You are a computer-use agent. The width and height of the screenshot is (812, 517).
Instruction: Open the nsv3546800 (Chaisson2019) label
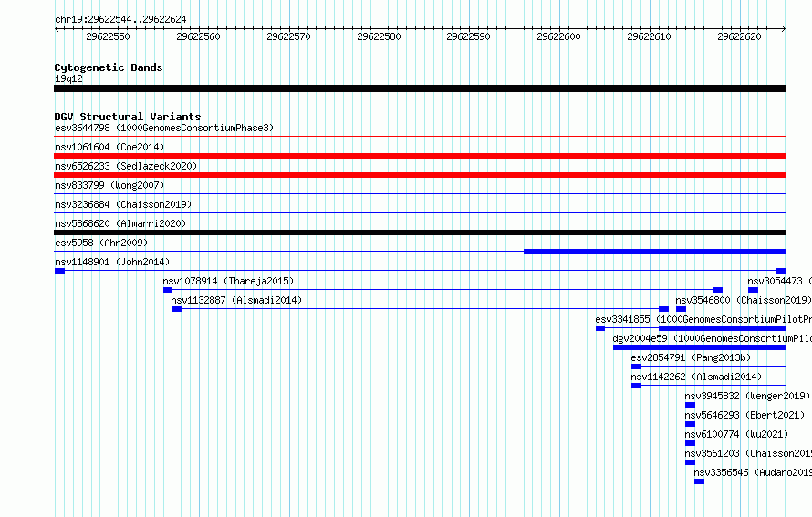point(744,300)
